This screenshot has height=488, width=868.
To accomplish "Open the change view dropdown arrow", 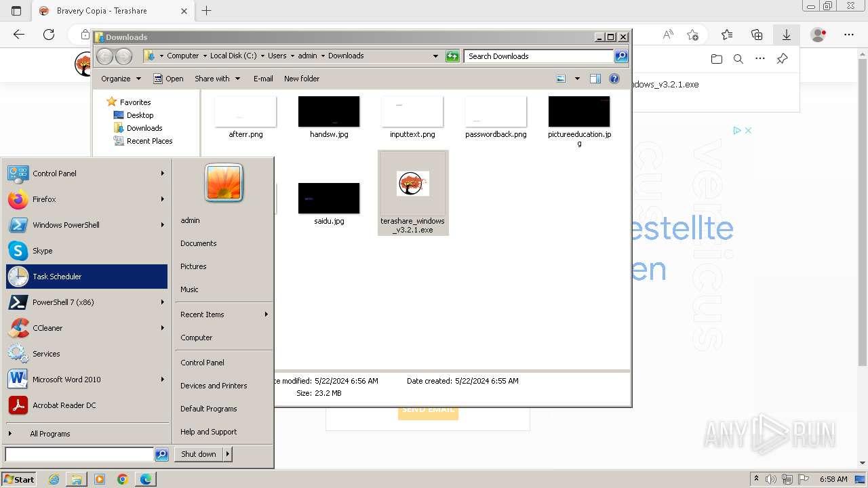I will (x=577, y=79).
